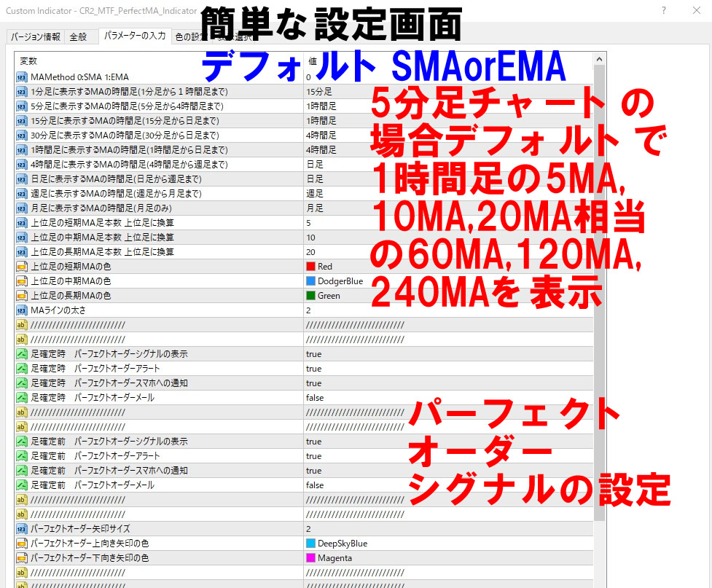Click color icon of パーフェクトオーダー上向き矢印の色
Screen dimensions: 712x588
click(21, 544)
